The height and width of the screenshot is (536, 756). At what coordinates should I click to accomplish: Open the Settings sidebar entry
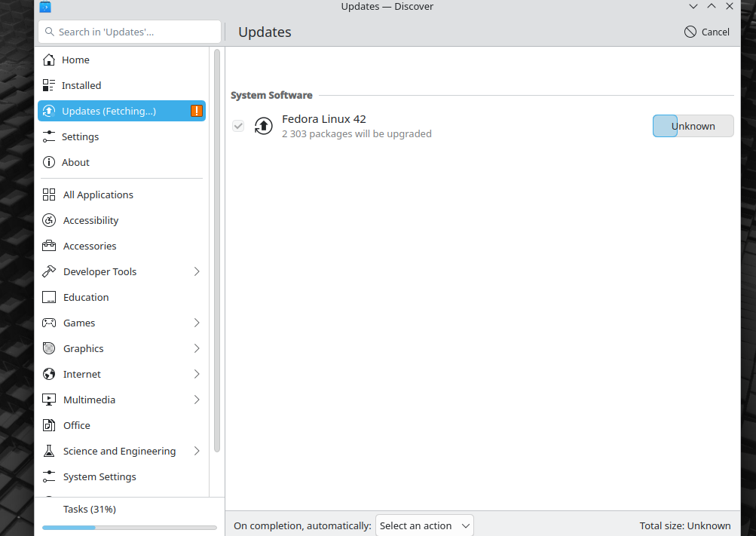121,136
